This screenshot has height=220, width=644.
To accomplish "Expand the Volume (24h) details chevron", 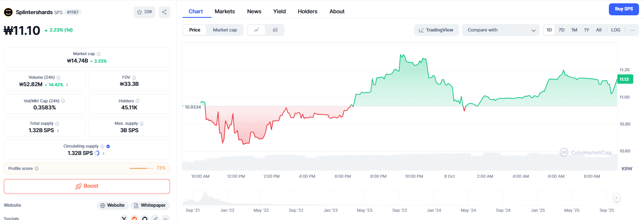I will [x=67, y=85].
